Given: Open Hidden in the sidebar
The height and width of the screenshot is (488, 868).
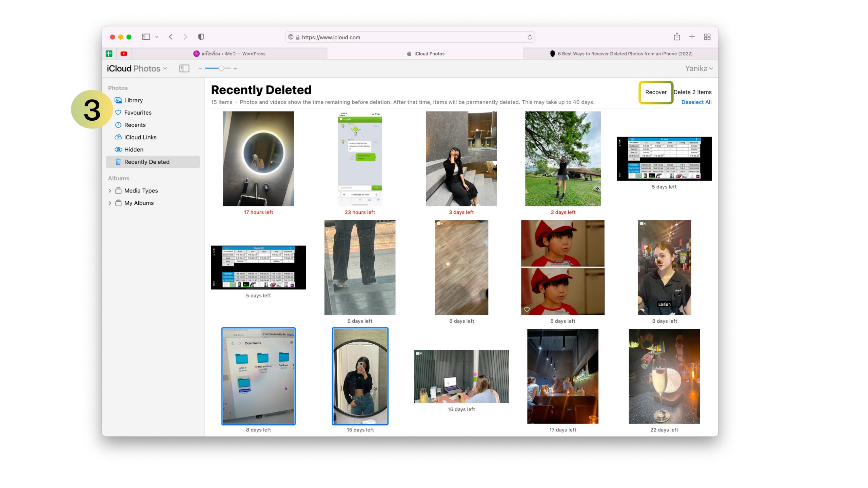Looking at the screenshot, I should pos(134,149).
